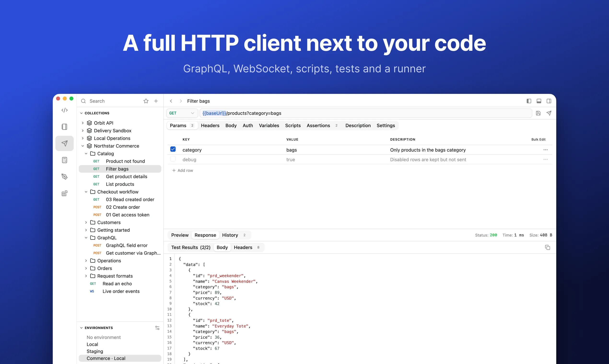Open the notebook icon in the sidebar

point(64,127)
